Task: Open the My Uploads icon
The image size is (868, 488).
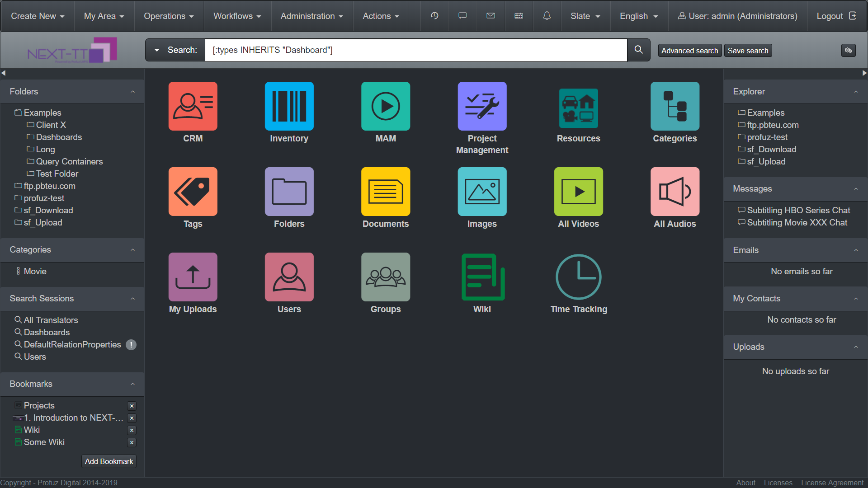Action: pos(193,277)
